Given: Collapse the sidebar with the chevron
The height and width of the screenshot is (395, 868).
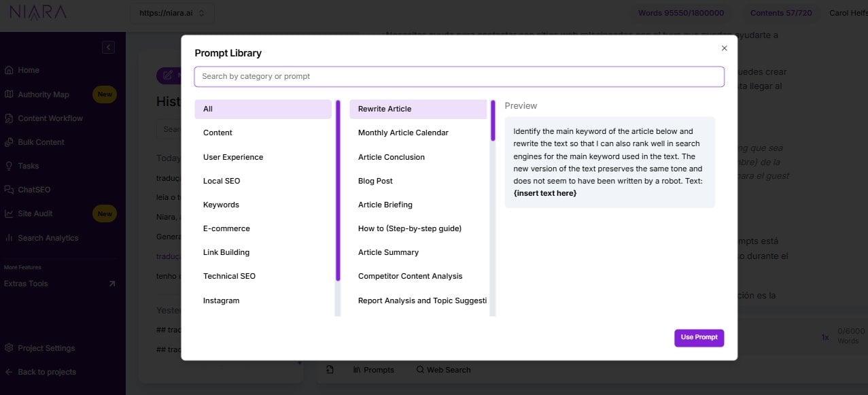Looking at the screenshot, I should click(x=108, y=47).
